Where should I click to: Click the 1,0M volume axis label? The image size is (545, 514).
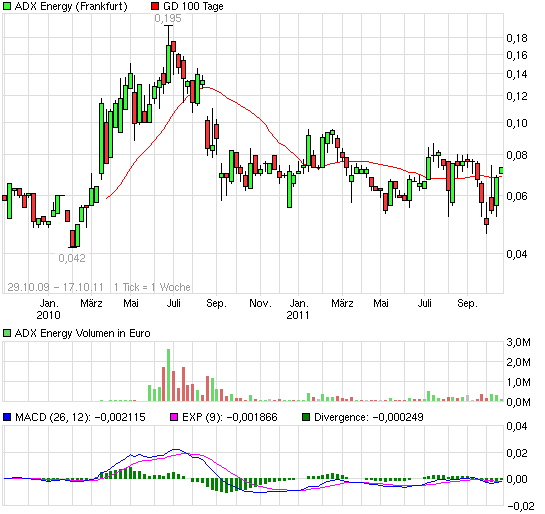point(519,383)
